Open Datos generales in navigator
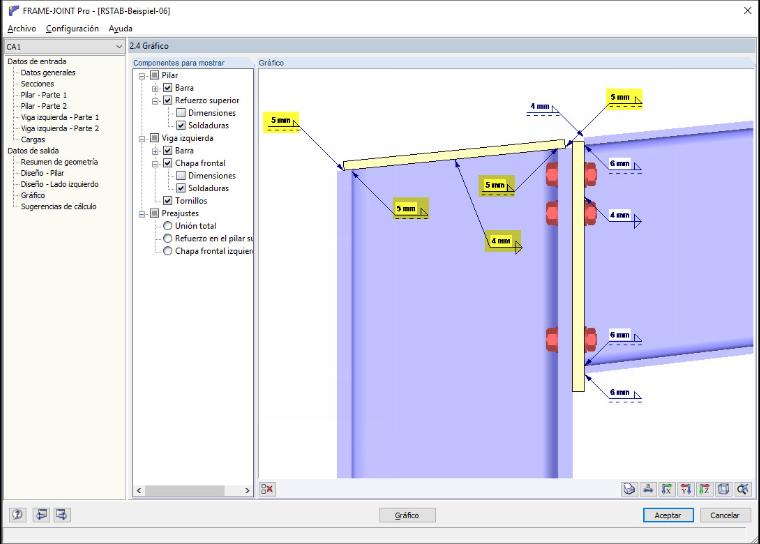Screen dimensions: 760x544 click(x=48, y=73)
